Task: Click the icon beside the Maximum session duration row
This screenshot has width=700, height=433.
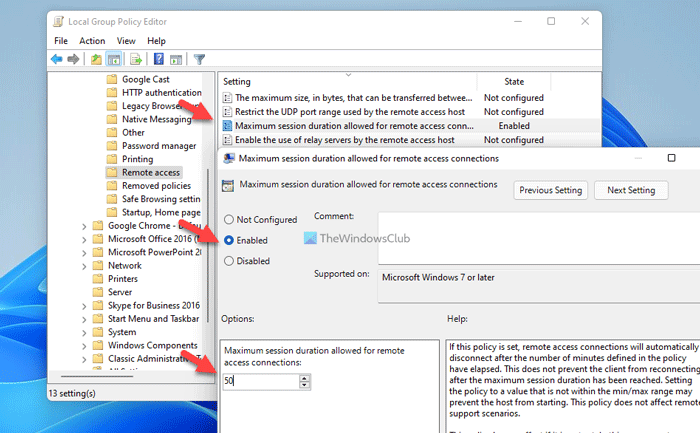Action: click(228, 126)
